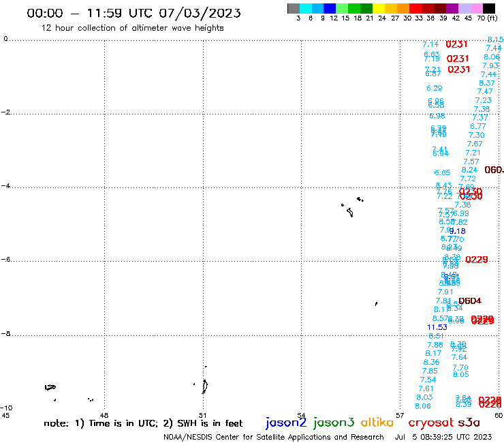Click the time range title '00:00 – 11:59 UTC 07/03/2023'

(x=133, y=13)
